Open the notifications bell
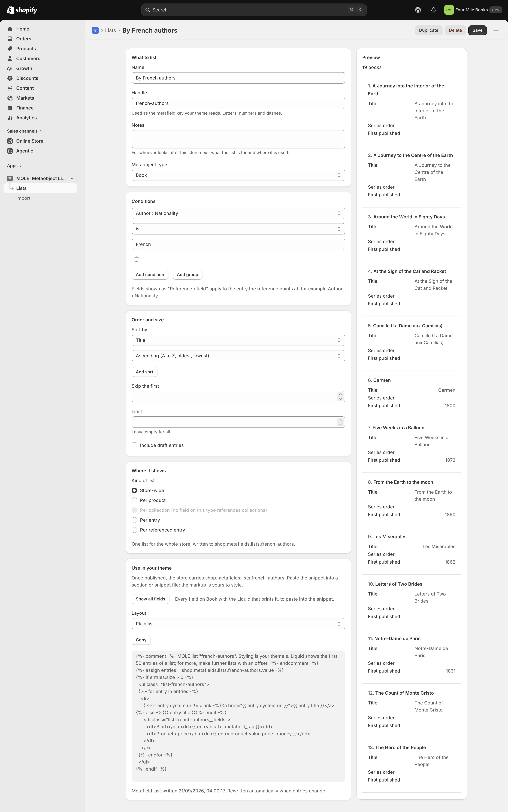Viewport: 508px width, 812px height. [x=433, y=10]
